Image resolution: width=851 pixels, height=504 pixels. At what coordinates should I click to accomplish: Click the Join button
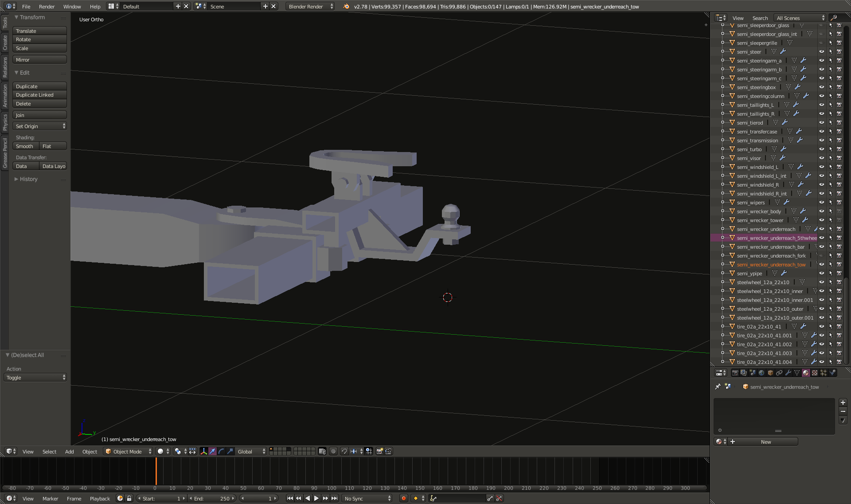(x=39, y=115)
